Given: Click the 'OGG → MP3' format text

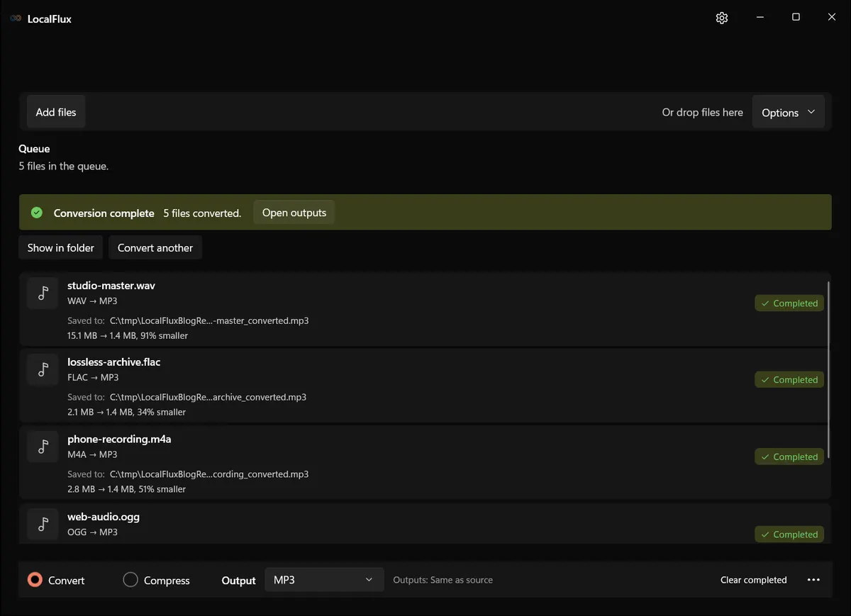Looking at the screenshot, I should pos(92,532).
